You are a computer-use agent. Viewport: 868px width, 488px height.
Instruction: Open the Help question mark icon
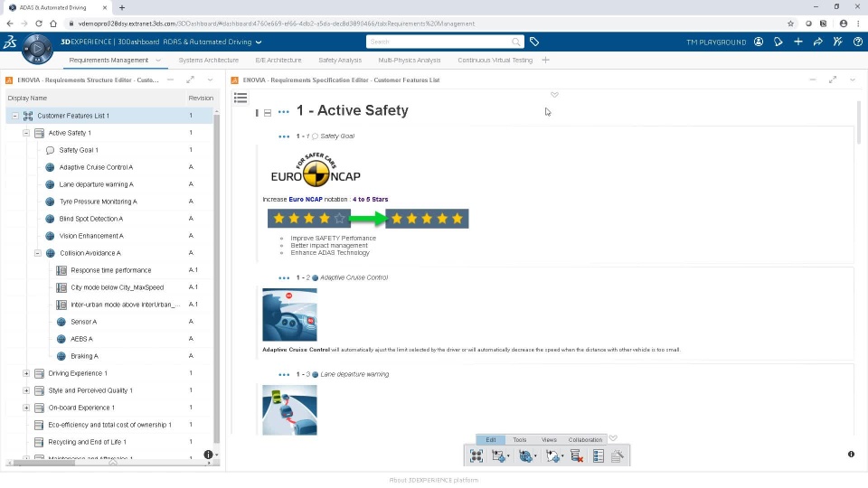[x=857, y=42]
